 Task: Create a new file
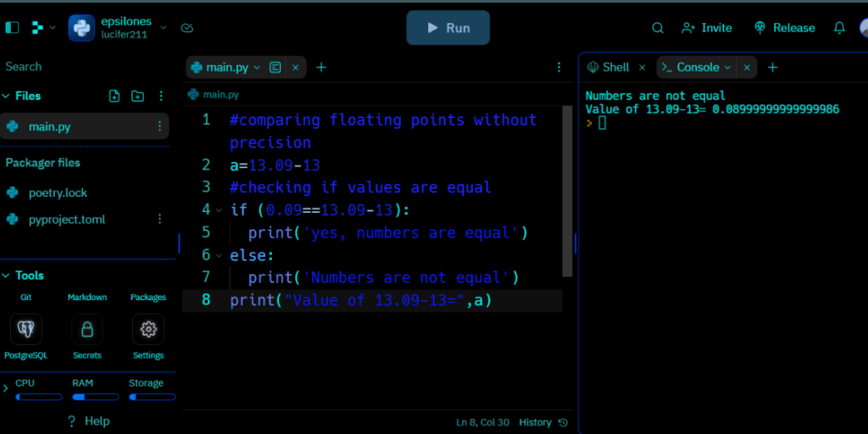click(114, 97)
